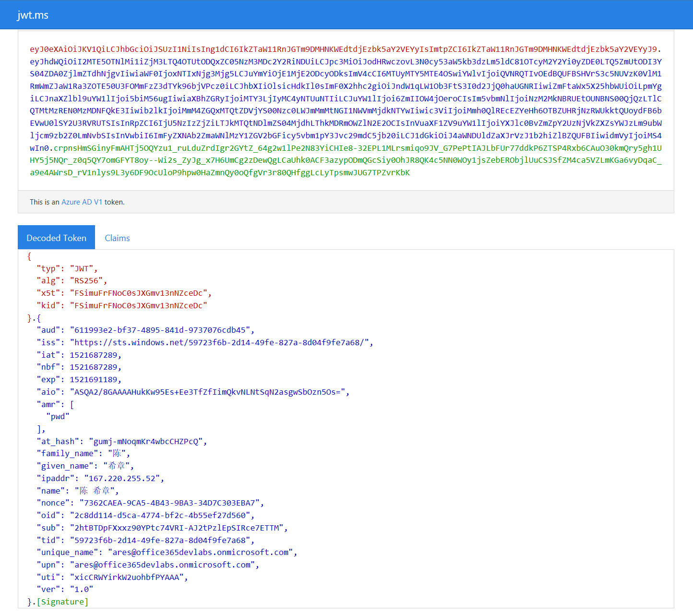Click the "kid" value in decoded header
Screen dimensions: 693x616
[138, 306]
